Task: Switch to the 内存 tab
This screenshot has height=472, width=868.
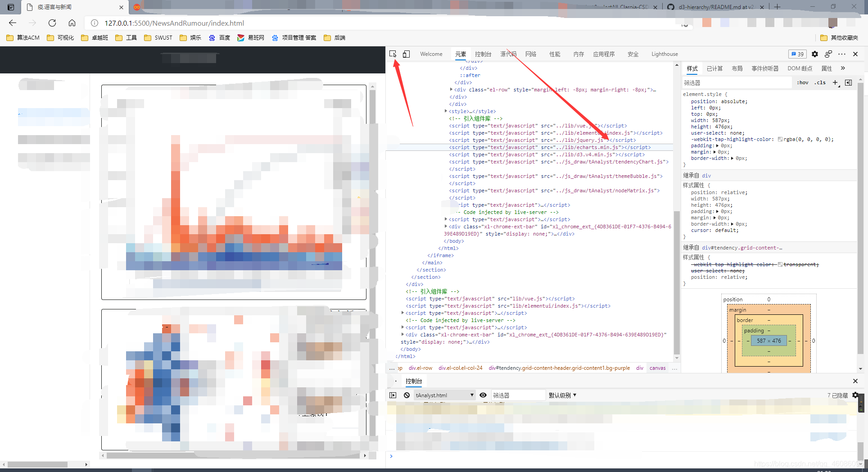Action: point(579,54)
